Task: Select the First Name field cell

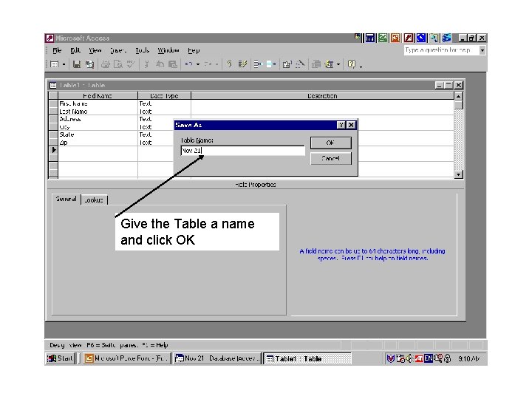Action: point(98,103)
